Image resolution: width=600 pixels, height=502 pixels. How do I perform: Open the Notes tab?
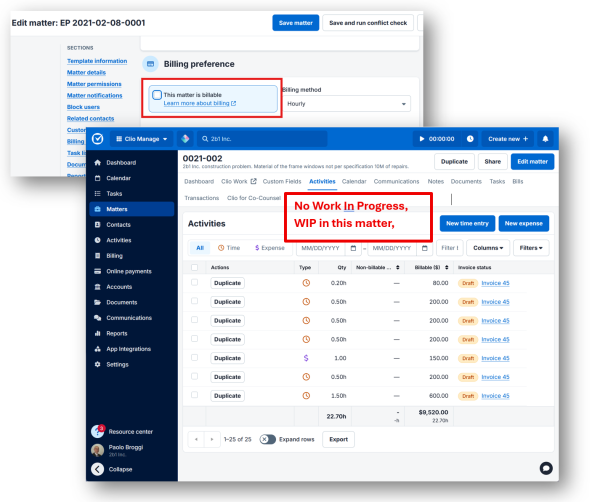(435, 181)
